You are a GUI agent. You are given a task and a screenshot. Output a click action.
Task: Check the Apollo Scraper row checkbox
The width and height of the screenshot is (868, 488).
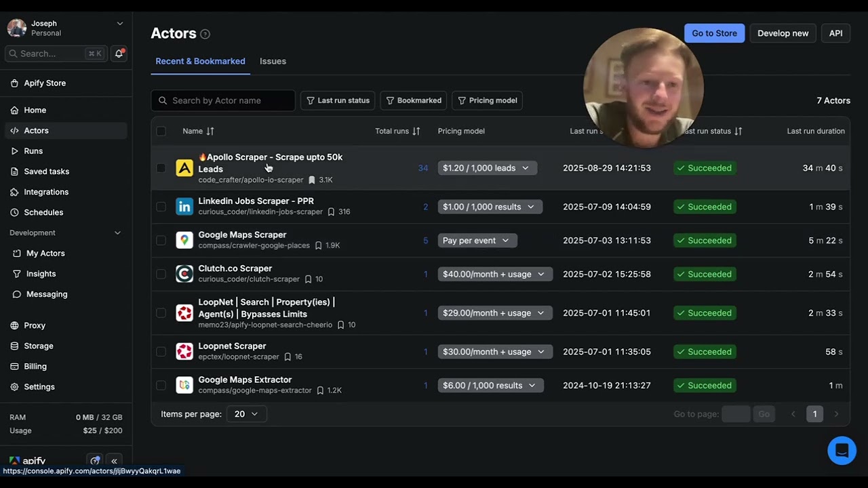pyautogui.click(x=161, y=168)
